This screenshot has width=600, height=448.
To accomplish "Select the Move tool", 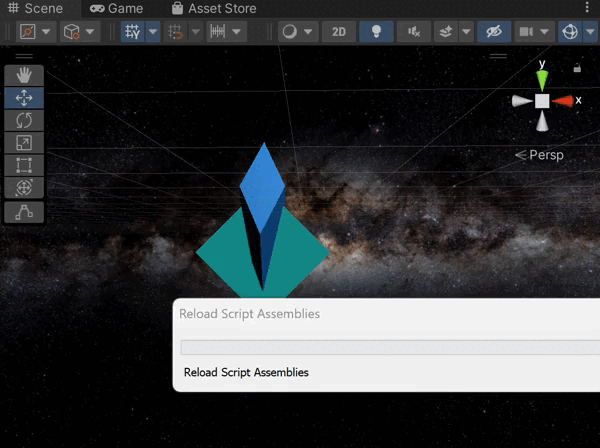I will click(24, 98).
